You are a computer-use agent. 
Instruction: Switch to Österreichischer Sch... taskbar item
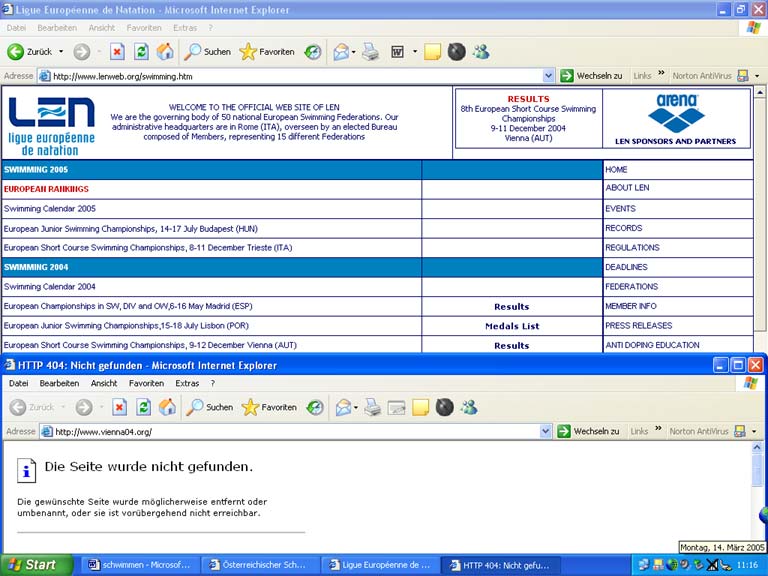(260, 565)
